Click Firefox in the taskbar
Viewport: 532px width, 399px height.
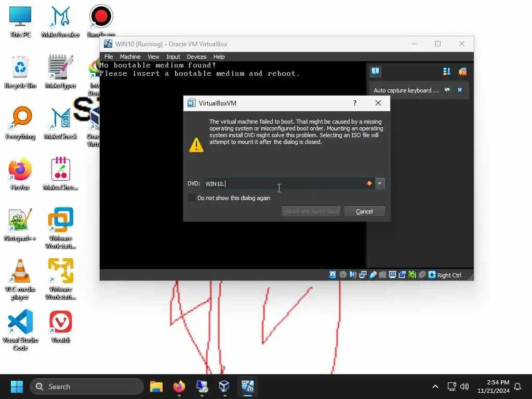(x=179, y=387)
